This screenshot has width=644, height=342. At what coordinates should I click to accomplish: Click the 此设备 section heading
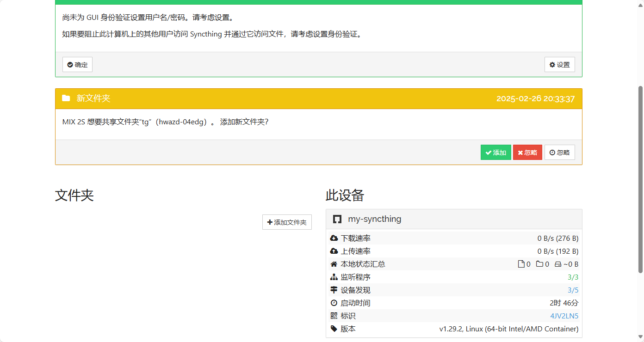coord(345,195)
